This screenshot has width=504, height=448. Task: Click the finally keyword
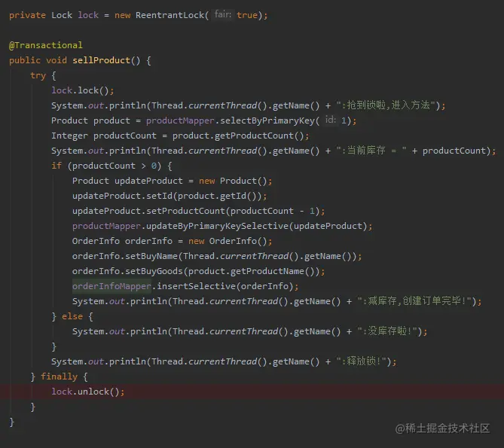(60, 376)
